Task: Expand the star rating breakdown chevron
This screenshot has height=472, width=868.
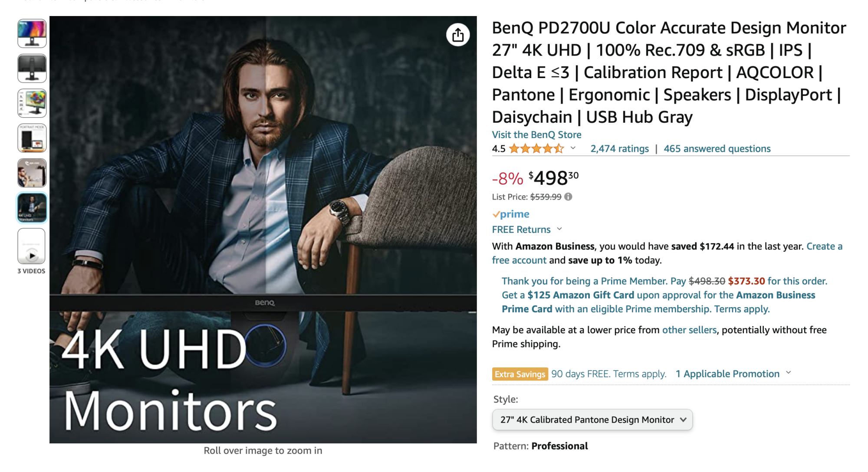Action: pos(573,148)
